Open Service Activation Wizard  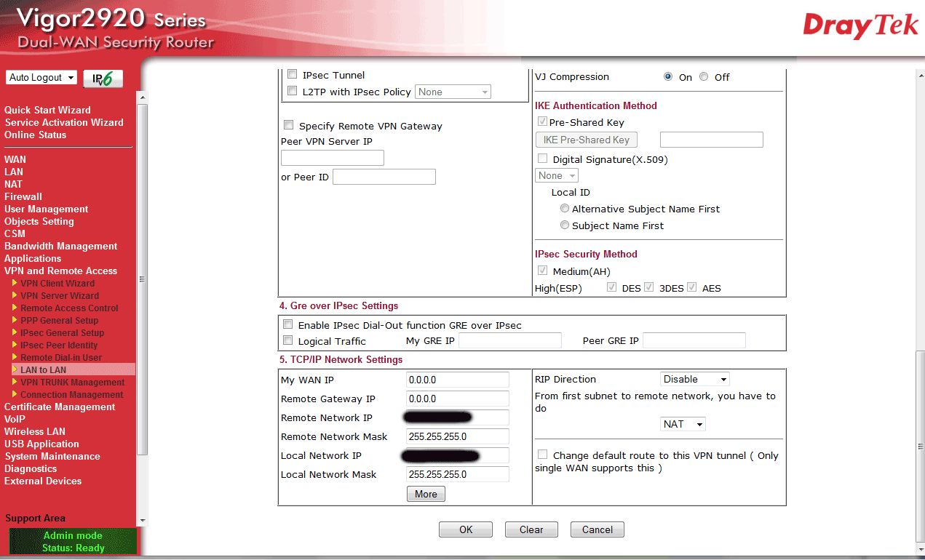pyautogui.click(x=64, y=122)
